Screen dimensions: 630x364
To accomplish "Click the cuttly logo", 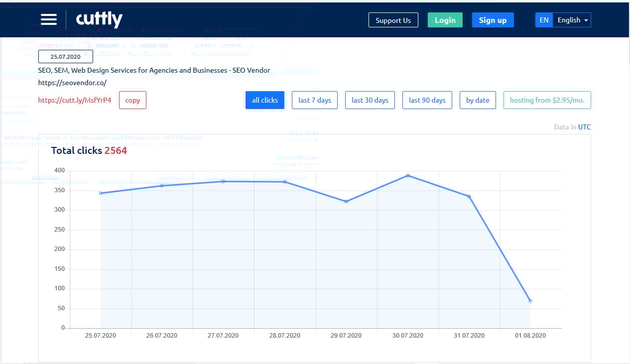I will click(99, 20).
